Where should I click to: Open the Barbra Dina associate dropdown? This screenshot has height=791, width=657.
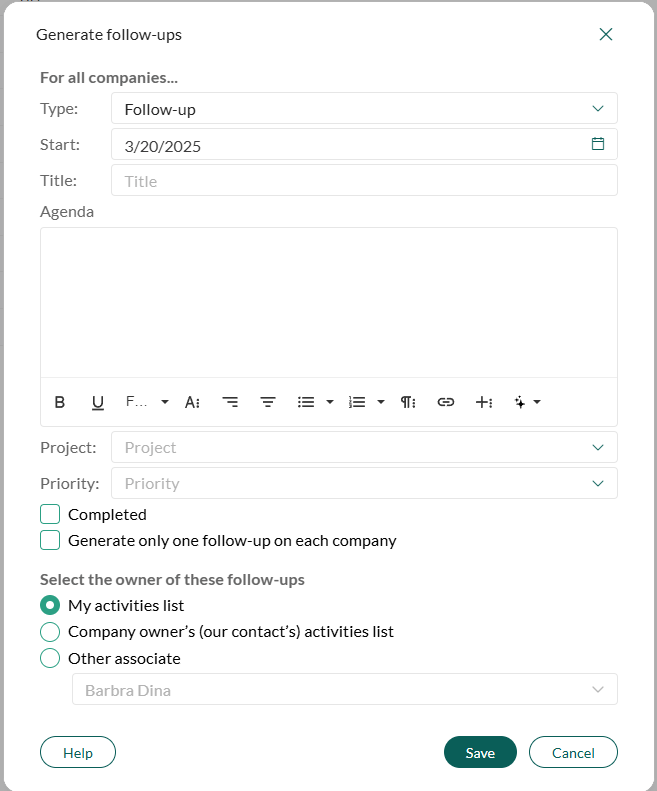pyautogui.click(x=345, y=689)
